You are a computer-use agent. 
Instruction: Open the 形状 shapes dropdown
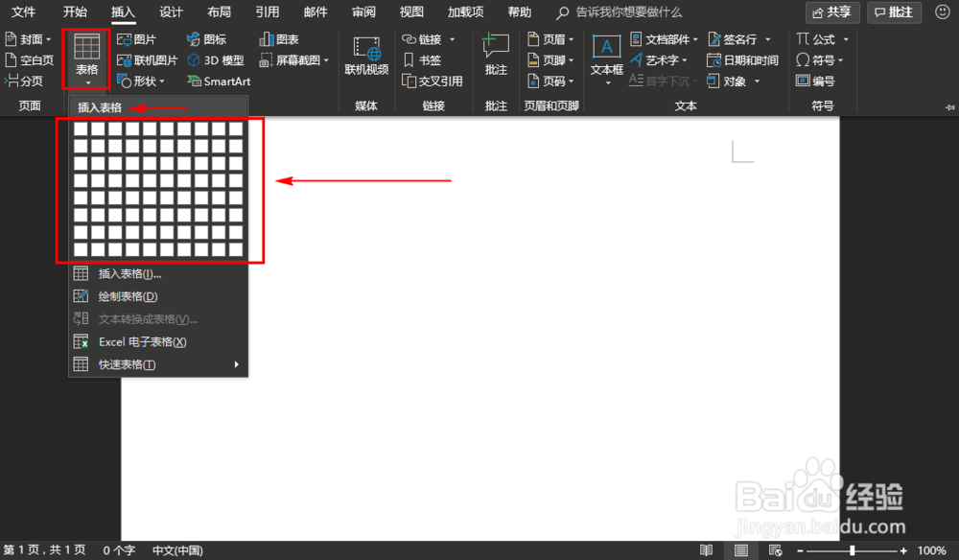[x=141, y=81]
